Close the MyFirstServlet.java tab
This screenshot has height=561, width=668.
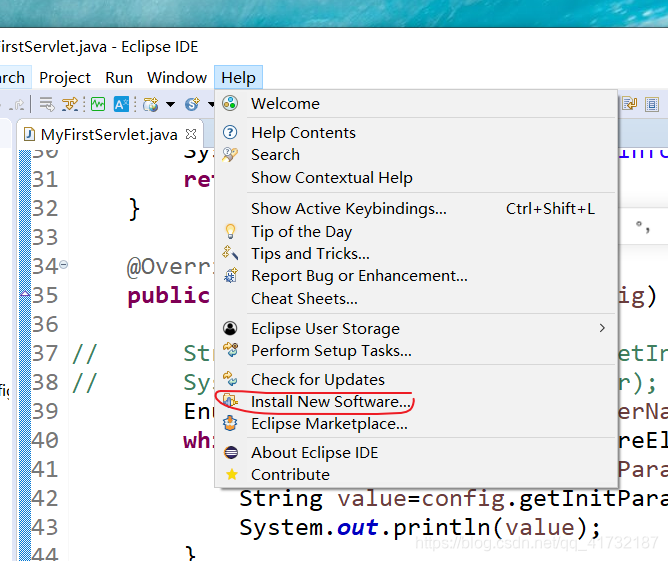[x=191, y=135]
